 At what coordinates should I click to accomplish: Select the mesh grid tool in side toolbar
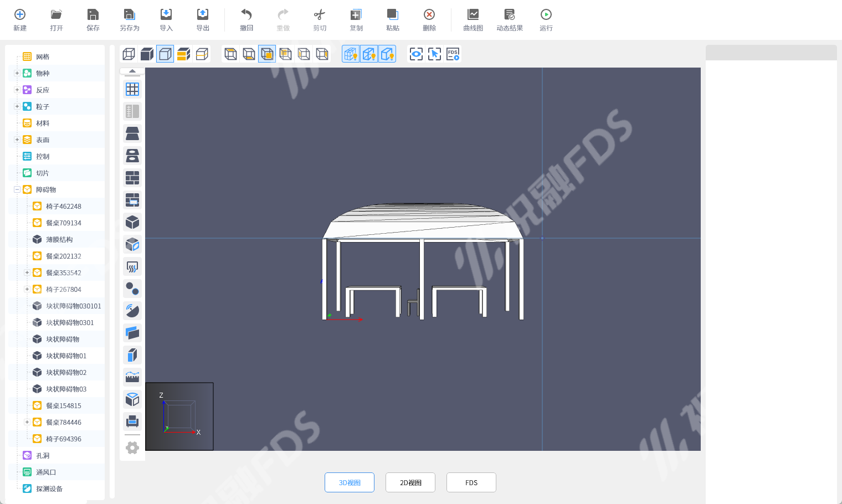(x=132, y=89)
